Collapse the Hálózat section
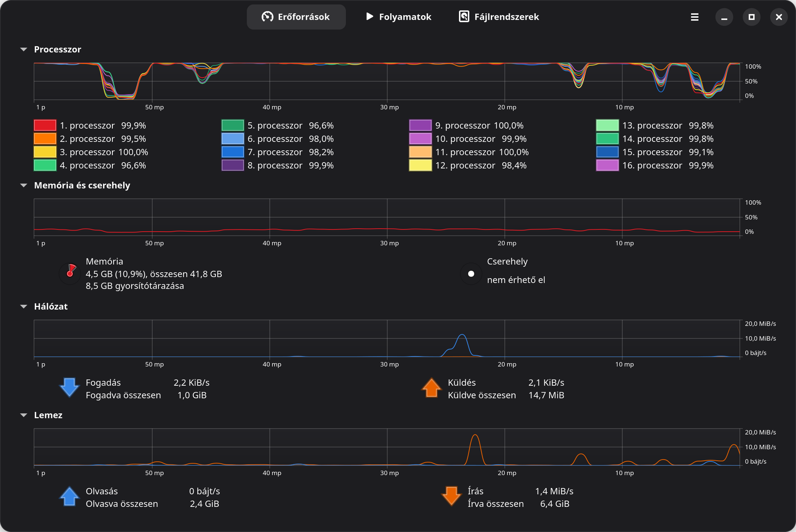796x532 pixels. pyautogui.click(x=23, y=307)
